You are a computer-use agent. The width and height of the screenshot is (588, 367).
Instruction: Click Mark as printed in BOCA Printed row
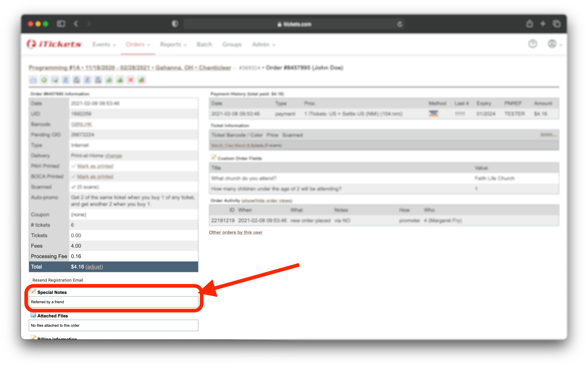click(x=95, y=176)
